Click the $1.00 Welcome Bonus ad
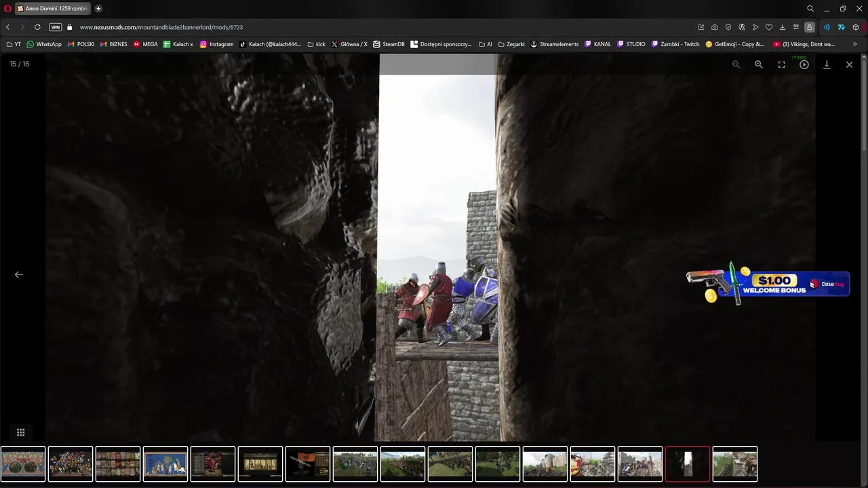The height and width of the screenshot is (488, 868). coord(768,283)
